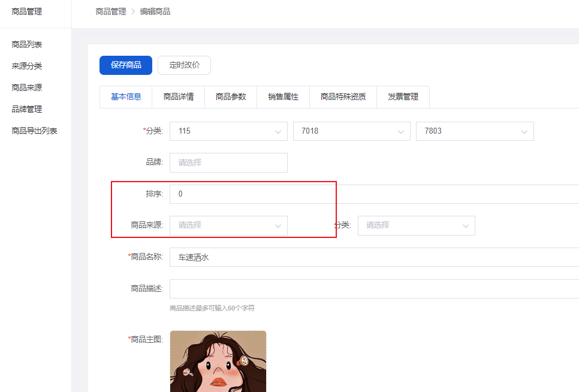Open the 发票管理 tab

(x=403, y=97)
